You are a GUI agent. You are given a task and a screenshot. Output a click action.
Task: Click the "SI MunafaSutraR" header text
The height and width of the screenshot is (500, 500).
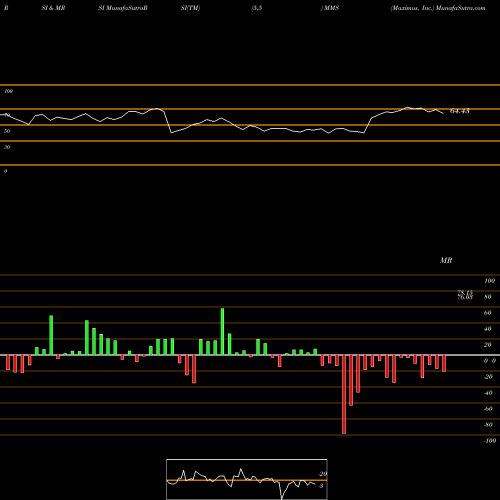pos(123,8)
